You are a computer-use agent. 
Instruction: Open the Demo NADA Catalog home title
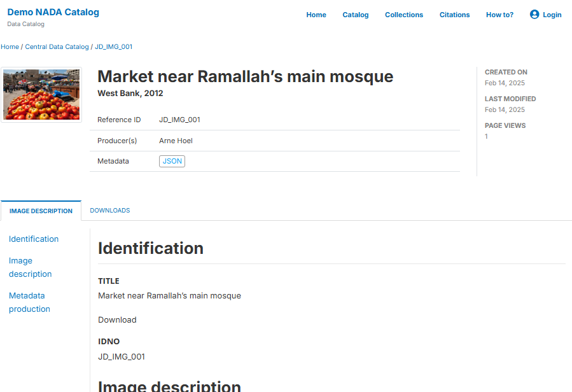click(53, 12)
